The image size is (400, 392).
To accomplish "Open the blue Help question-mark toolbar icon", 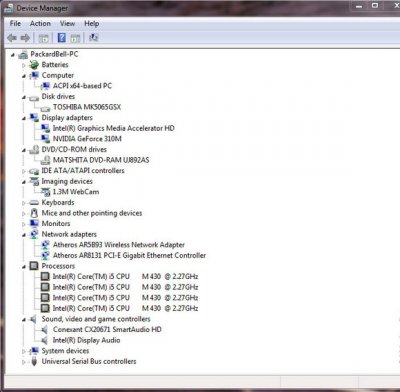I will coord(62,38).
